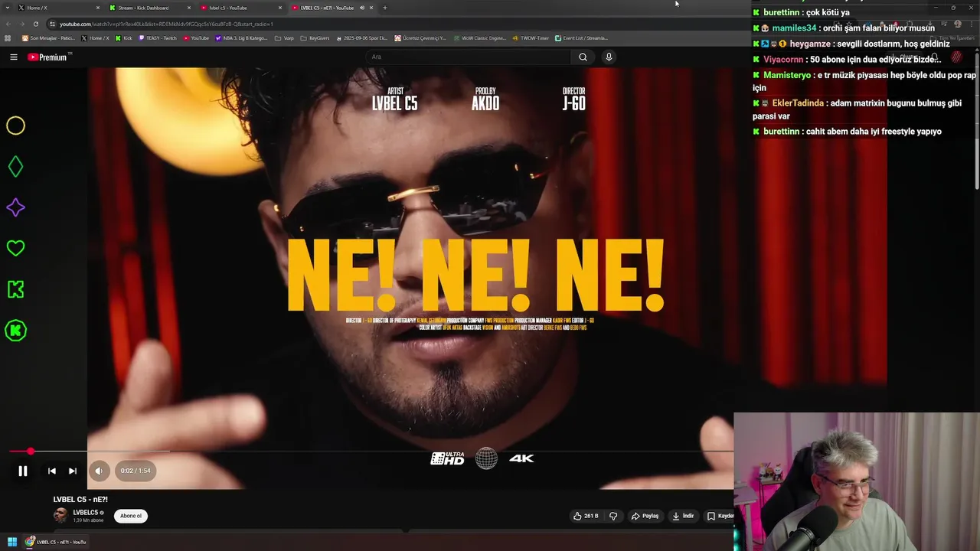Click the yellow circle overlay icon
Viewport: 980px width, 551px height.
[x=15, y=126]
